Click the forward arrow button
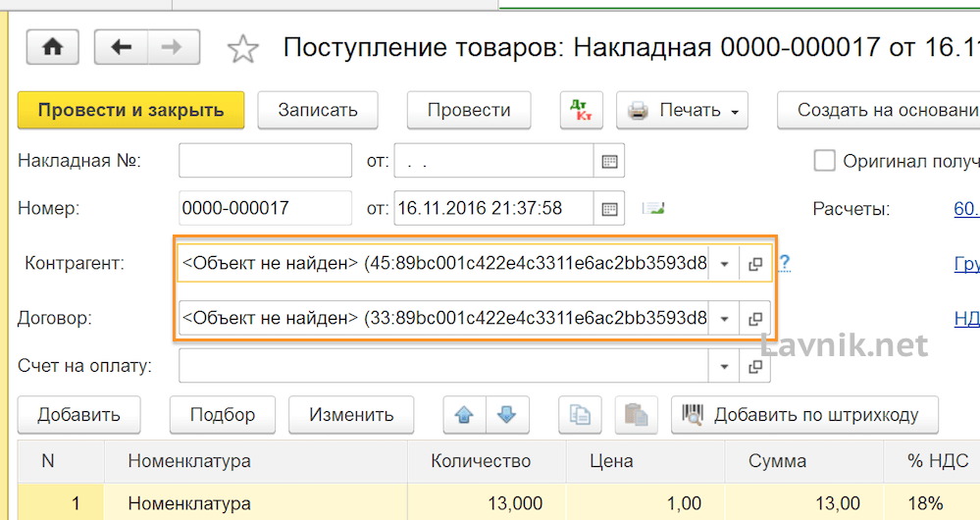This screenshot has height=520, width=980. pyautogui.click(x=173, y=47)
